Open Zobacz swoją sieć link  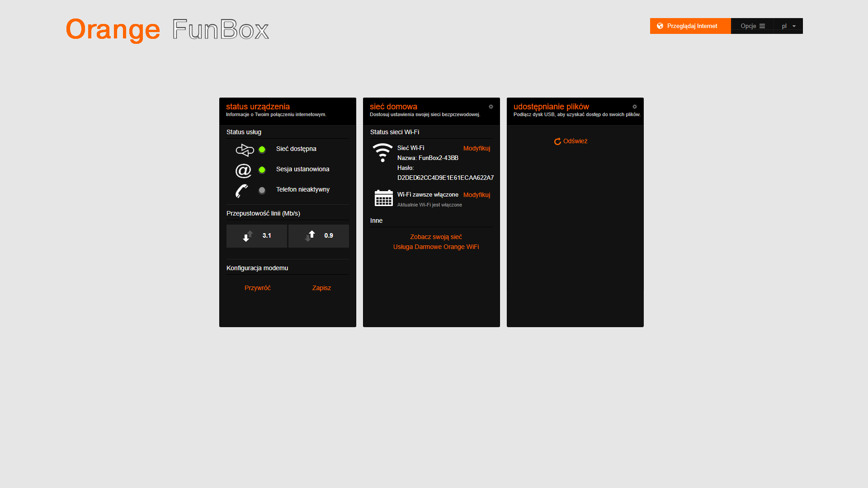click(436, 237)
